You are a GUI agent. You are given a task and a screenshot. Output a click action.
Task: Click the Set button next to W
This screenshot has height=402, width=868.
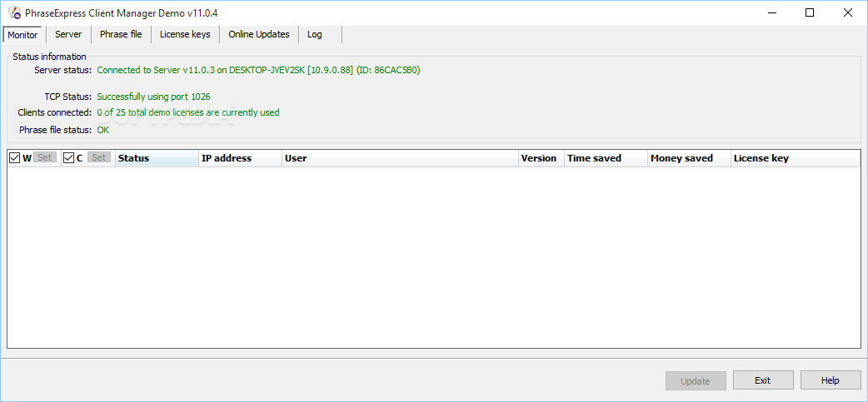(x=45, y=157)
